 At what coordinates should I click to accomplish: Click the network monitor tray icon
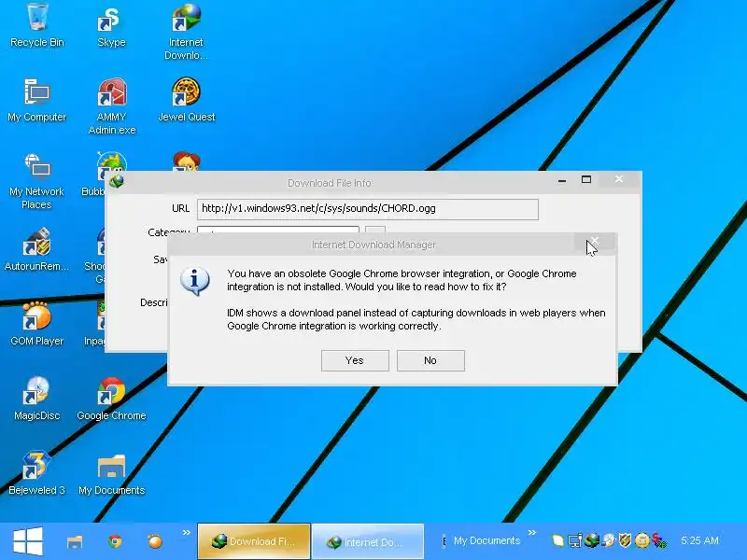(x=574, y=541)
